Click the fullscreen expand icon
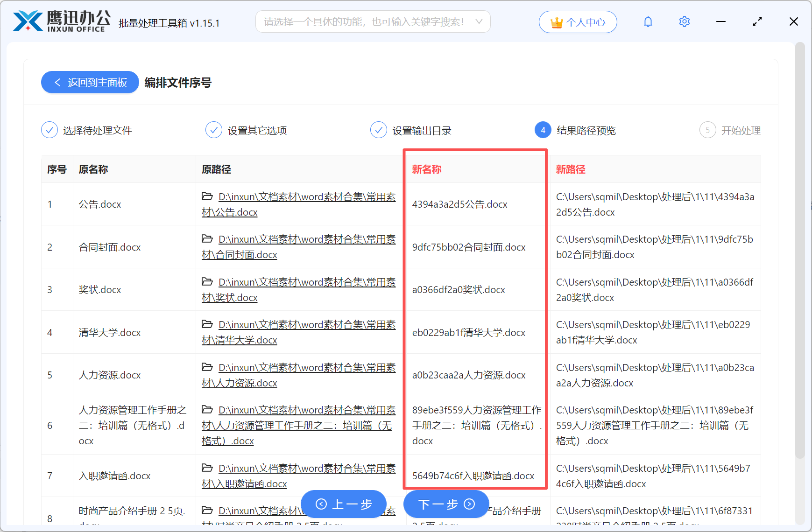 click(757, 21)
